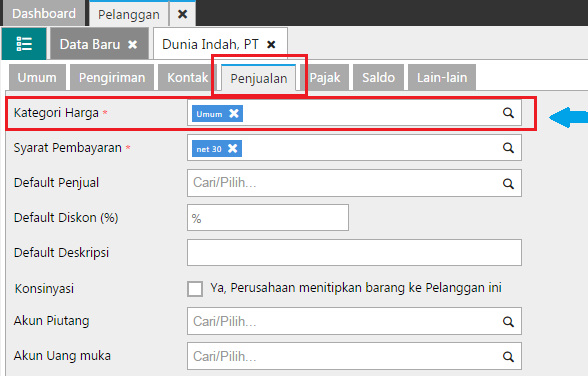
Task: Click the Default Diskon (%) input field
Action: click(x=268, y=217)
